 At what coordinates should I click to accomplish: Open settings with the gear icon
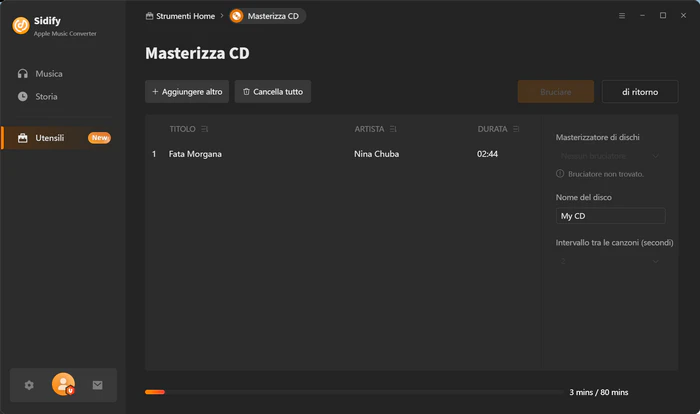pyautogui.click(x=29, y=385)
